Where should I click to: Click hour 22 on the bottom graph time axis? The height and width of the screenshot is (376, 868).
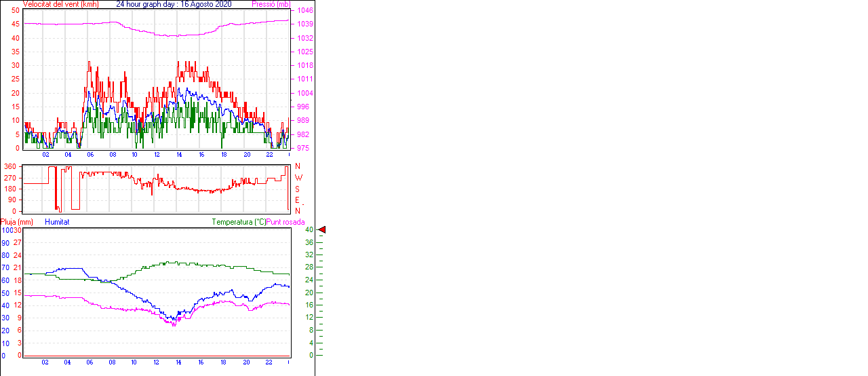[269, 362]
